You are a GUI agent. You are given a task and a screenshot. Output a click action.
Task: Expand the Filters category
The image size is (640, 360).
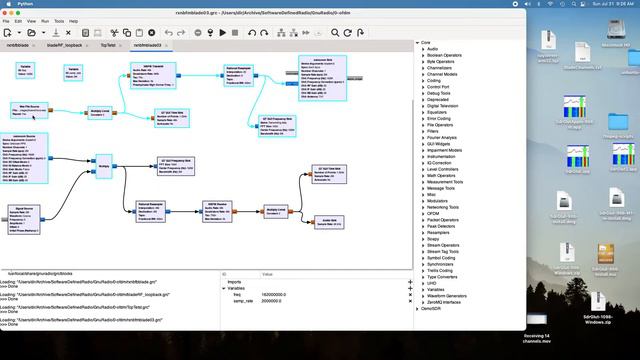coord(423,131)
